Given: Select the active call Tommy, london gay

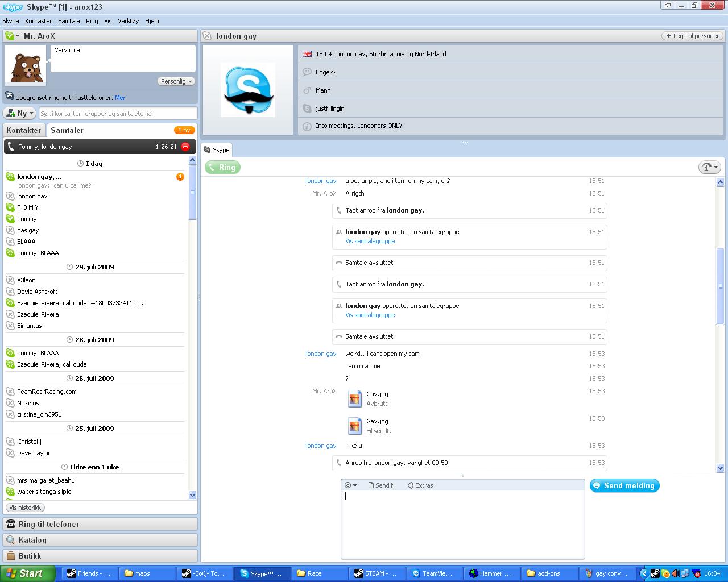Looking at the screenshot, I should coord(100,147).
